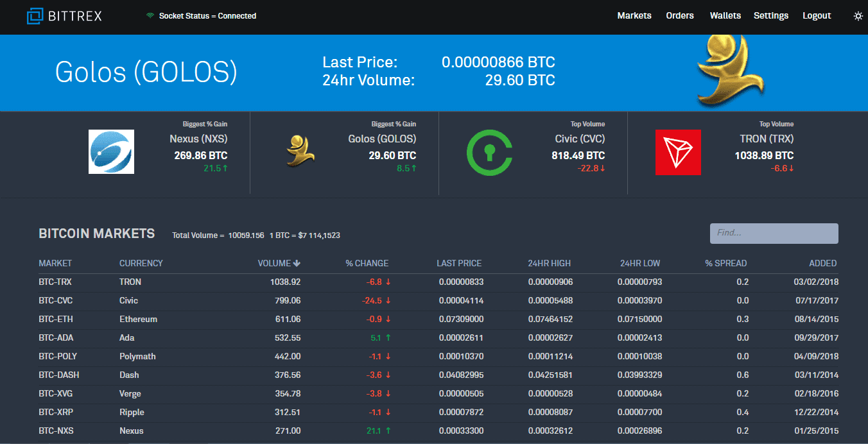Sort by Added date column
868x444 pixels.
pyautogui.click(x=823, y=263)
